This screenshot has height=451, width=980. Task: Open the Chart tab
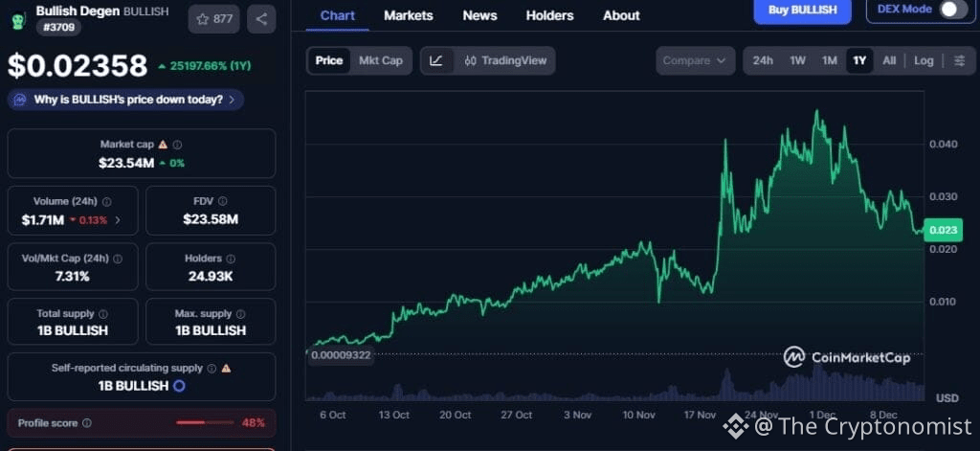[338, 15]
